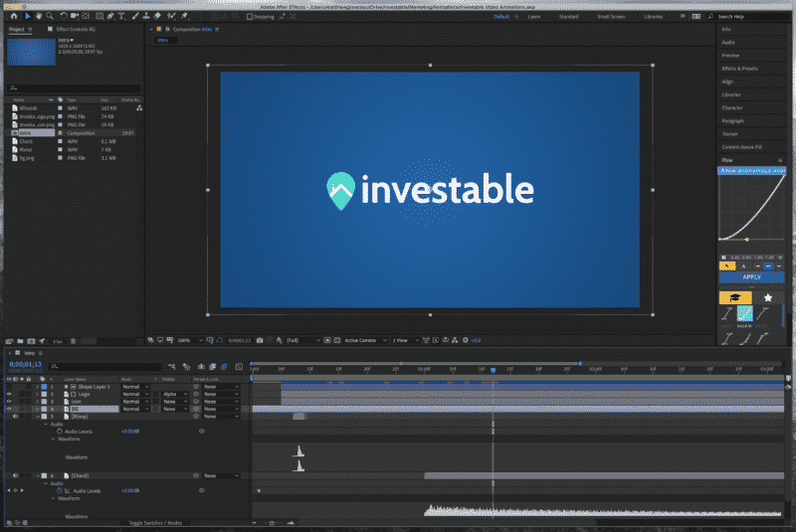Switch to the Learn workspace

(x=534, y=17)
